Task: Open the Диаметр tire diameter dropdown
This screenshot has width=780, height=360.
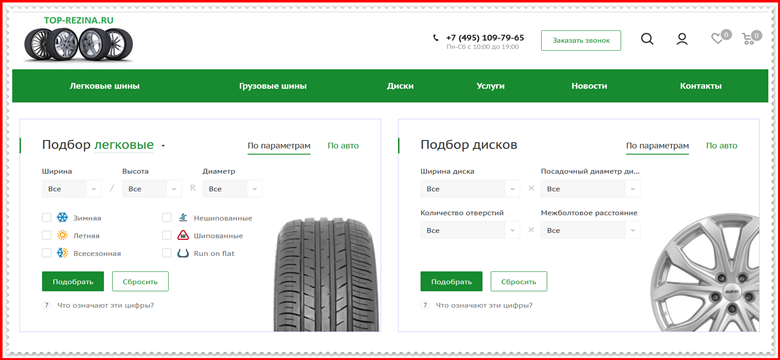Action: click(x=232, y=189)
